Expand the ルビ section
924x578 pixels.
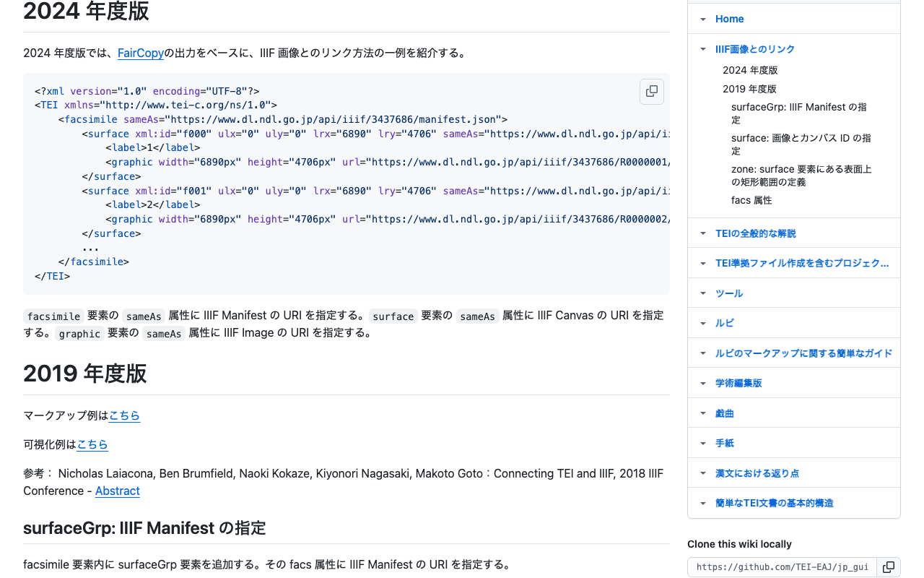702,323
